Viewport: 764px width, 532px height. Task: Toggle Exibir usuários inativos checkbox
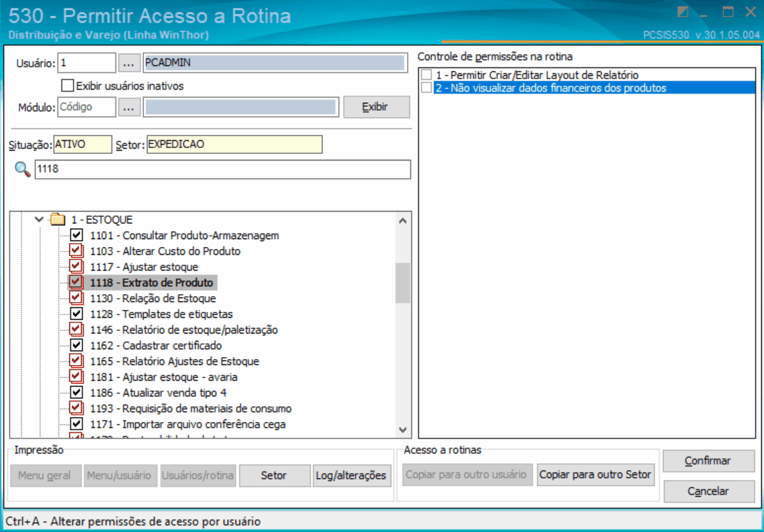[67, 86]
